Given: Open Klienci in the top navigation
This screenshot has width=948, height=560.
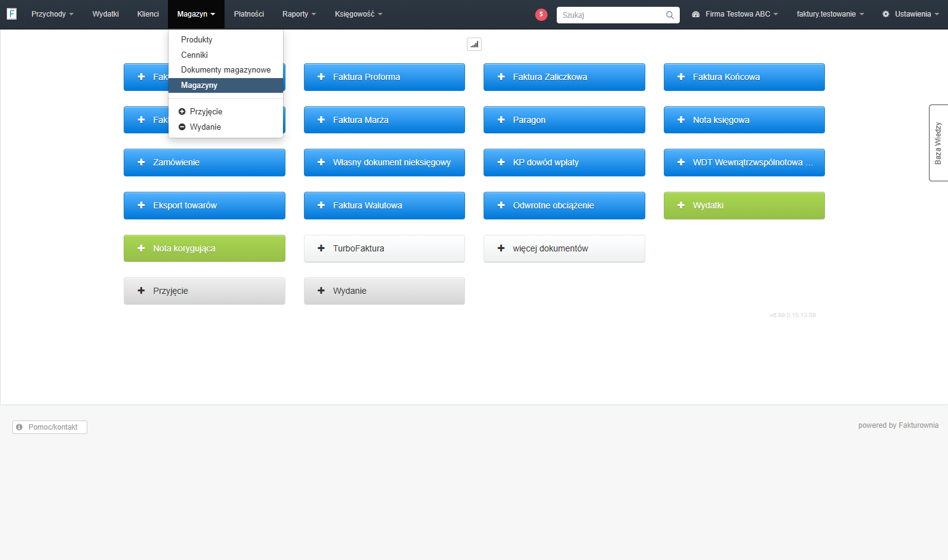Looking at the screenshot, I should (148, 14).
